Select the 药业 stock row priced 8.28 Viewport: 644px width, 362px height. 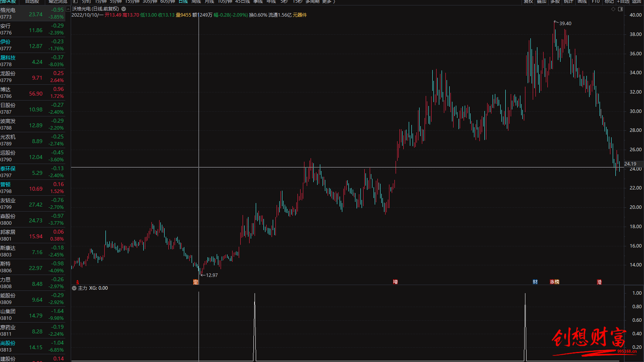pos(32,331)
